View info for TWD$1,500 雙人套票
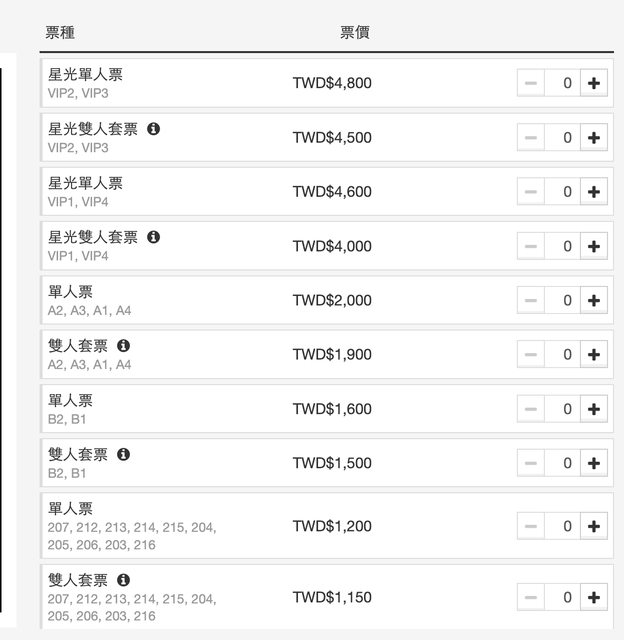Image resolution: width=624 pixels, height=640 pixels. click(x=124, y=454)
